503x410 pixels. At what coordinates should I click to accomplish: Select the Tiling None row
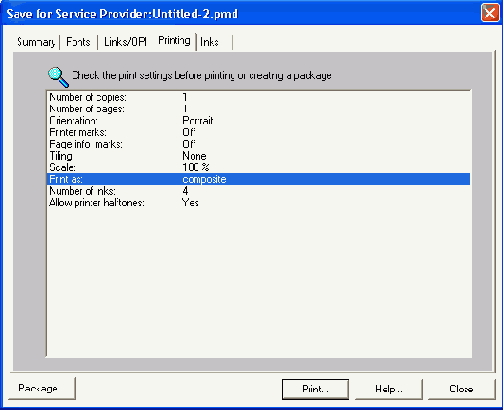pyautogui.click(x=258, y=156)
